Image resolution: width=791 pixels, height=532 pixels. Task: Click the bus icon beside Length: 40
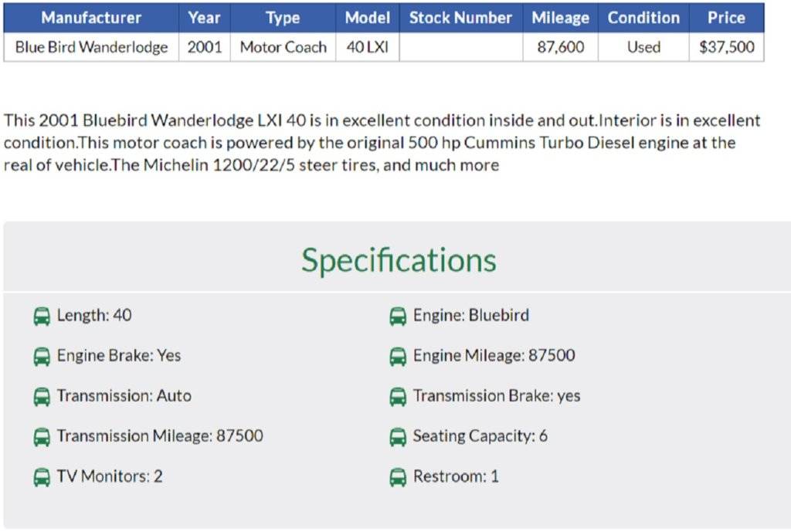coord(41,316)
